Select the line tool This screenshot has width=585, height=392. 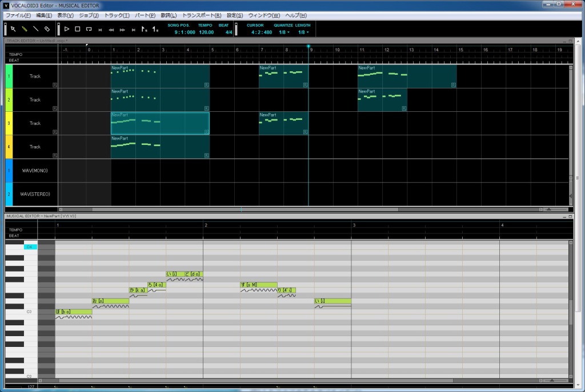point(36,29)
